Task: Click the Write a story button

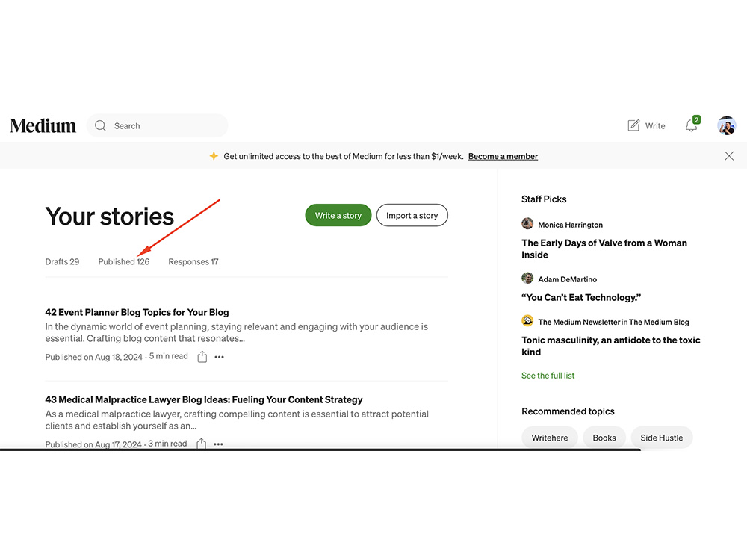Action: click(x=338, y=215)
